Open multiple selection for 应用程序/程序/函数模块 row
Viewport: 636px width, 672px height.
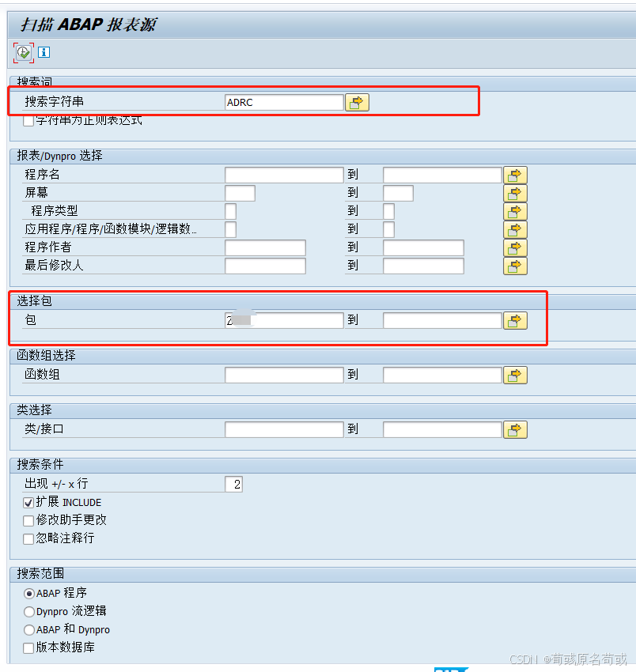[515, 230]
